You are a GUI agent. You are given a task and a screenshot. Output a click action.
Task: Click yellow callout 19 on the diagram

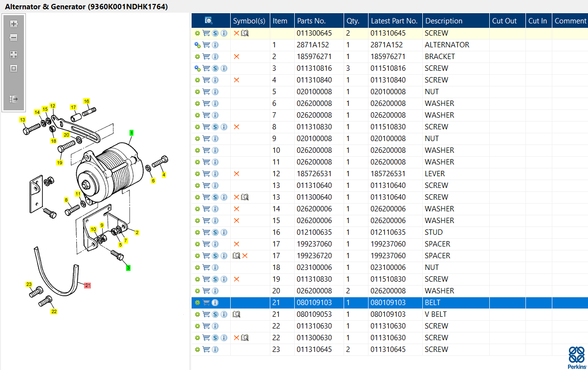tap(60, 163)
